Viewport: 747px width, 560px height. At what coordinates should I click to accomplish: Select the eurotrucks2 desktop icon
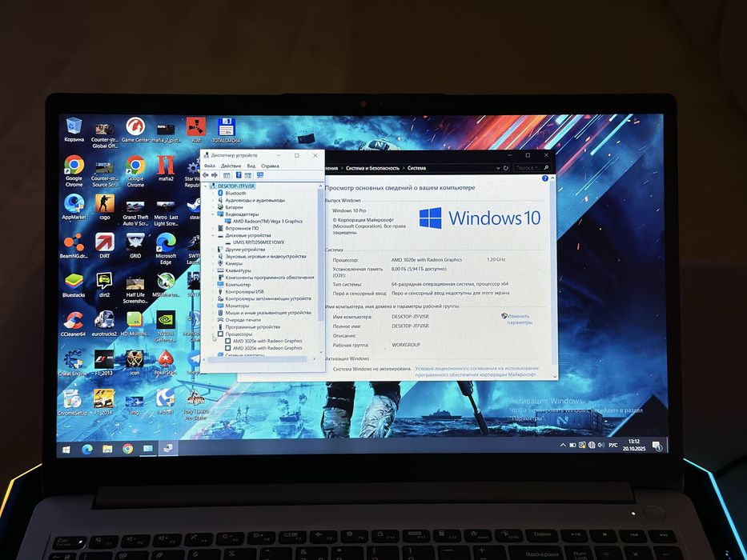click(x=104, y=324)
